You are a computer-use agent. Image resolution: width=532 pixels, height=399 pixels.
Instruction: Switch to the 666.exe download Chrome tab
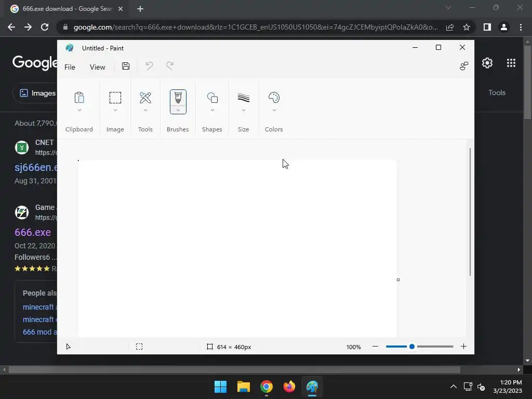(66, 9)
